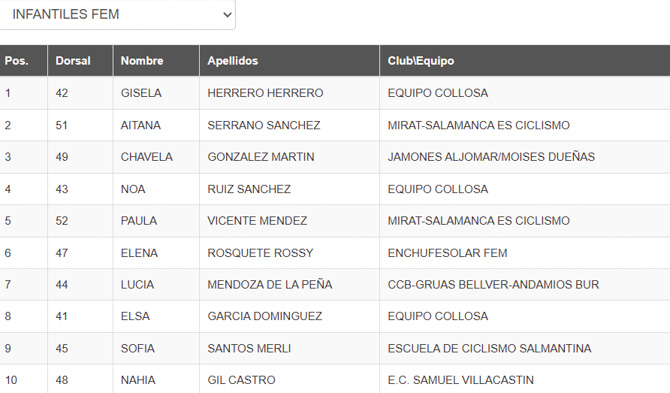The width and height of the screenshot is (670, 393).
Task: Click the surname MENDOZA DE LA PEÑA
Action: click(270, 284)
